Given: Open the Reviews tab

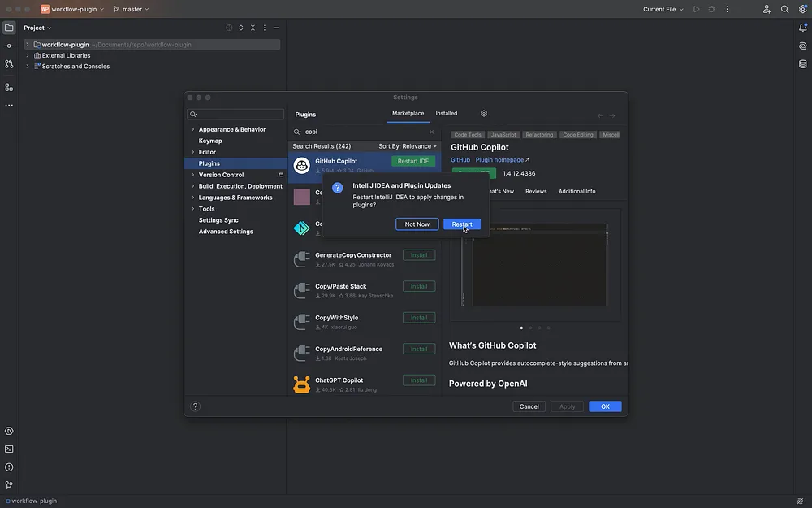Looking at the screenshot, I should [x=536, y=191].
